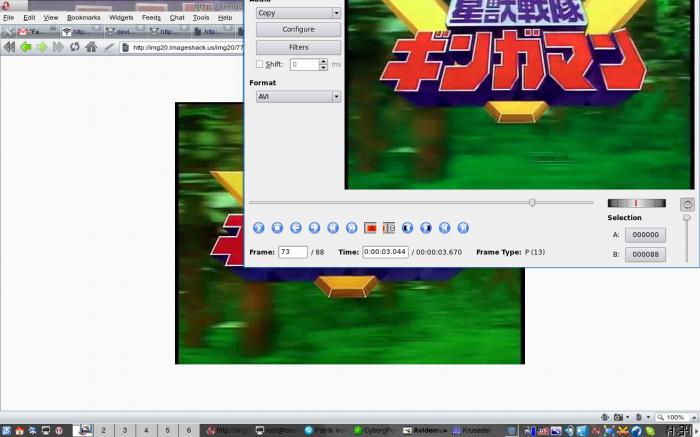The image size is (700, 437).
Task: Click the audio volume speaker icon
Action: coord(687,204)
